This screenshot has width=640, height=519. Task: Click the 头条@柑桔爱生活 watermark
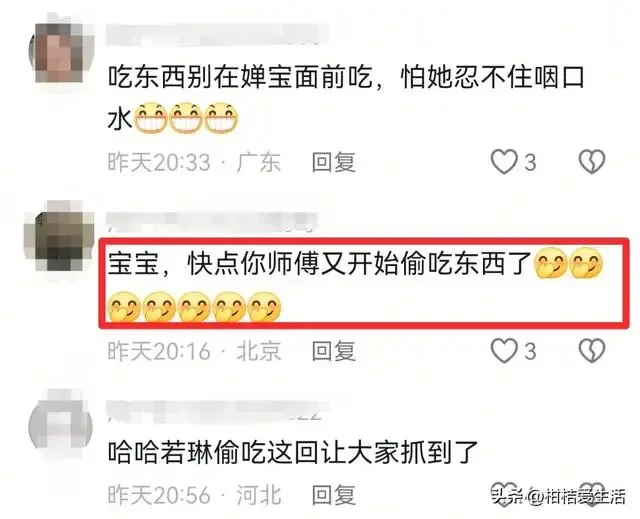click(x=559, y=497)
